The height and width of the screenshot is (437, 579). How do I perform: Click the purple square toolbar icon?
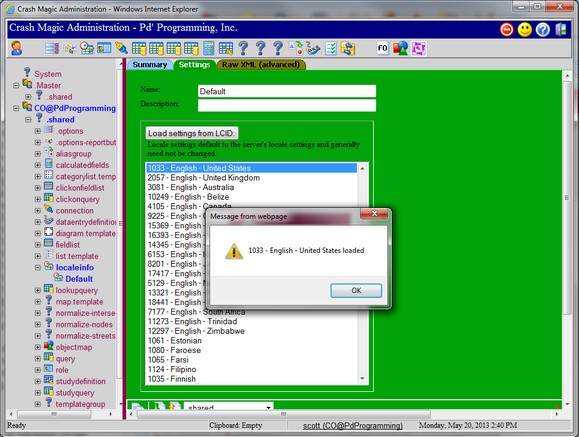418,48
